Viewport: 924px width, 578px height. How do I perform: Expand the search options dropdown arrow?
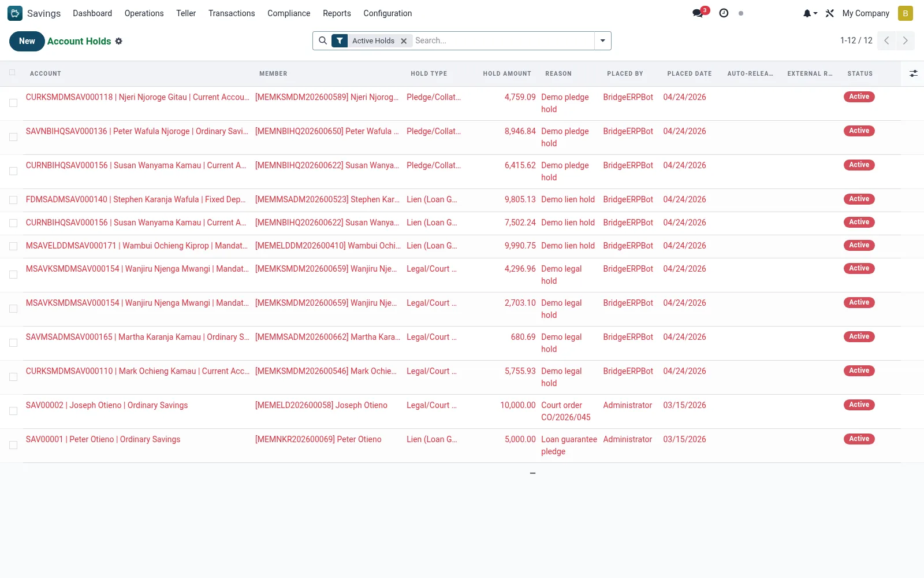click(x=602, y=40)
